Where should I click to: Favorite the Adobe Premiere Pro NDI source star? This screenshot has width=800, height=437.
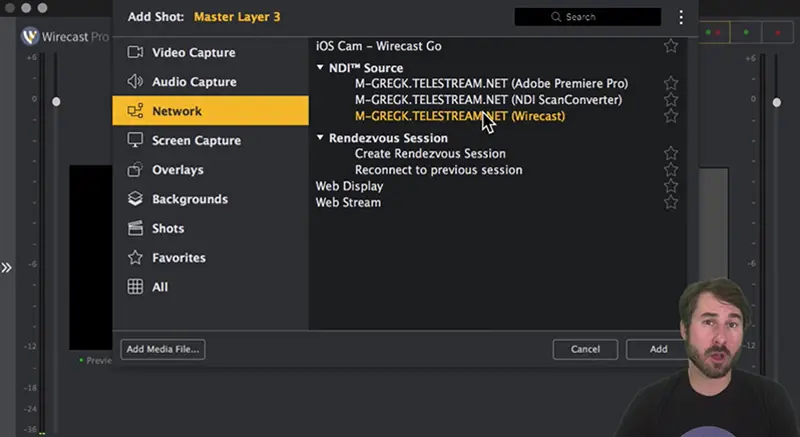(x=671, y=83)
